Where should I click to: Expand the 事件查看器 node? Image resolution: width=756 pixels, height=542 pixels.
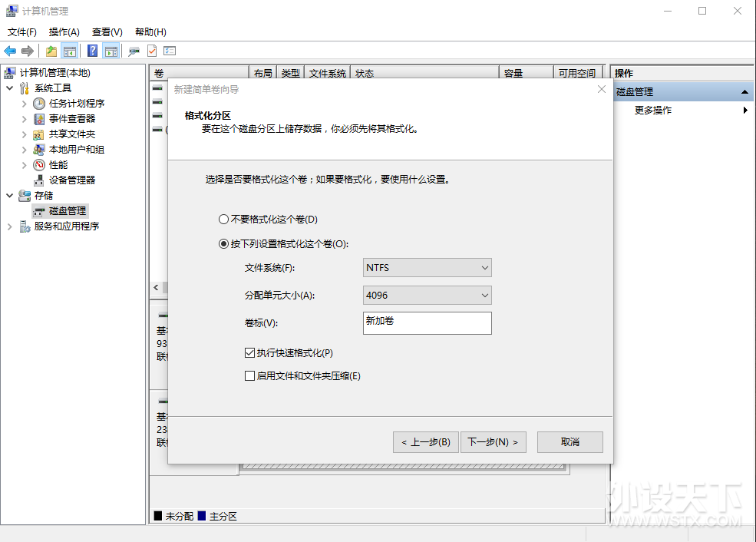pos(24,119)
